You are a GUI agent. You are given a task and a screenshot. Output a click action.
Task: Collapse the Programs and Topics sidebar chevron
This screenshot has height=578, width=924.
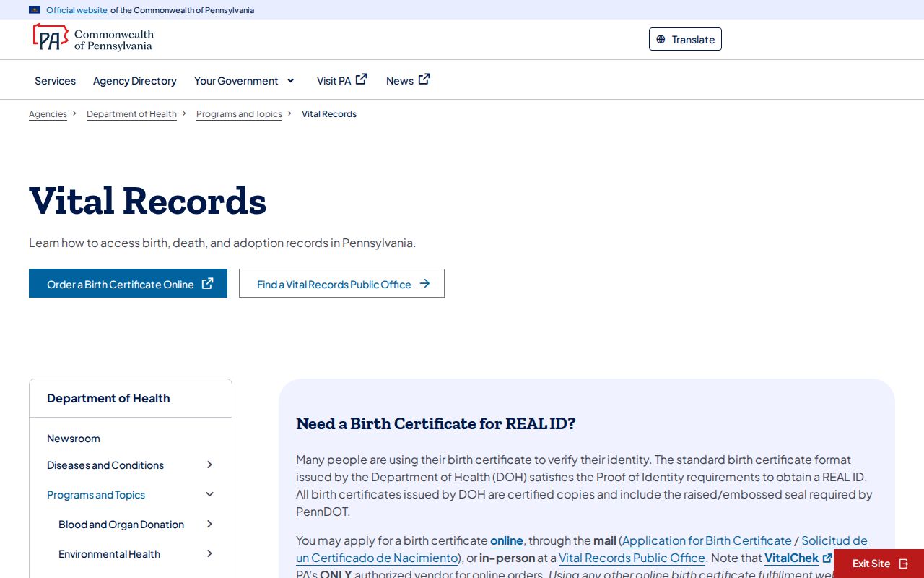(209, 494)
